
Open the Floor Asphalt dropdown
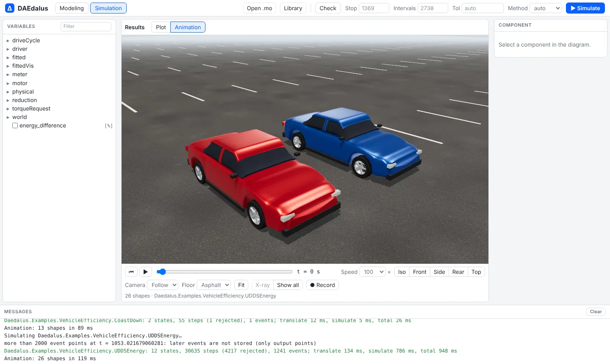click(214, 285)
